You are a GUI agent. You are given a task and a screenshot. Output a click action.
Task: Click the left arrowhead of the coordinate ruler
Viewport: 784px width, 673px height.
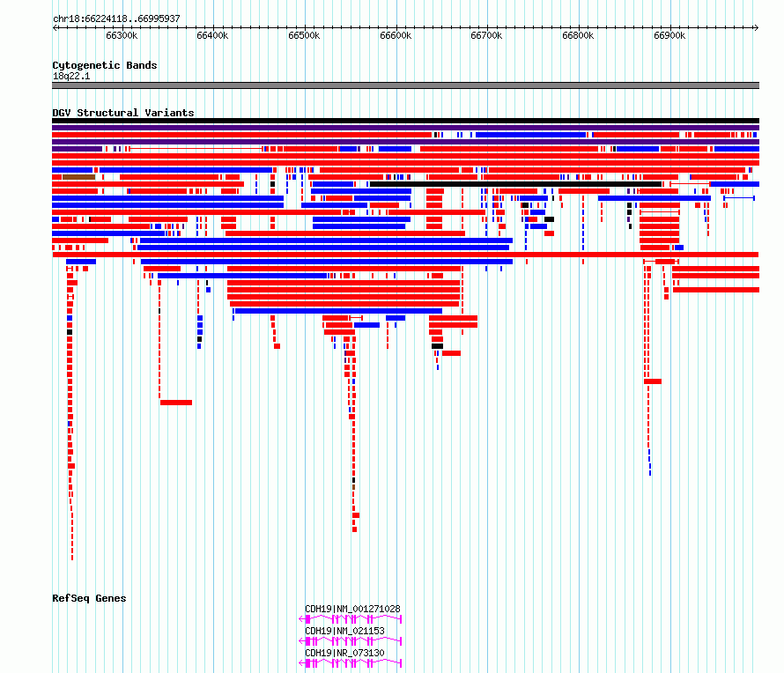pyautogui.click(x=55, y=27)
